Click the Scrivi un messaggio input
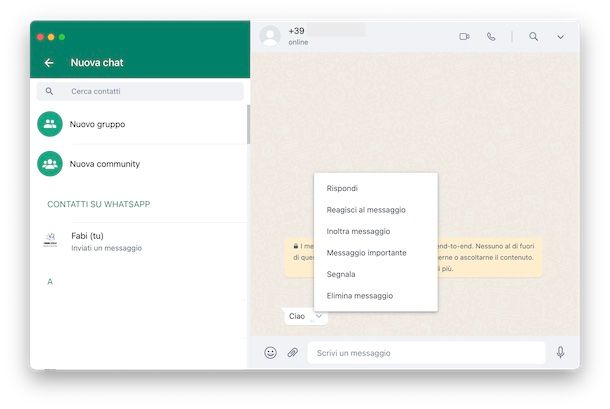 (x=426, y=353)
